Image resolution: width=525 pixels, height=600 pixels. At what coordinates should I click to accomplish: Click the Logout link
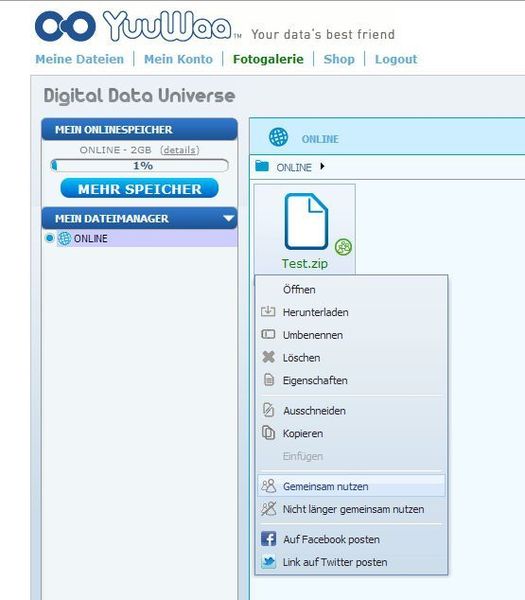click(396, 59)
